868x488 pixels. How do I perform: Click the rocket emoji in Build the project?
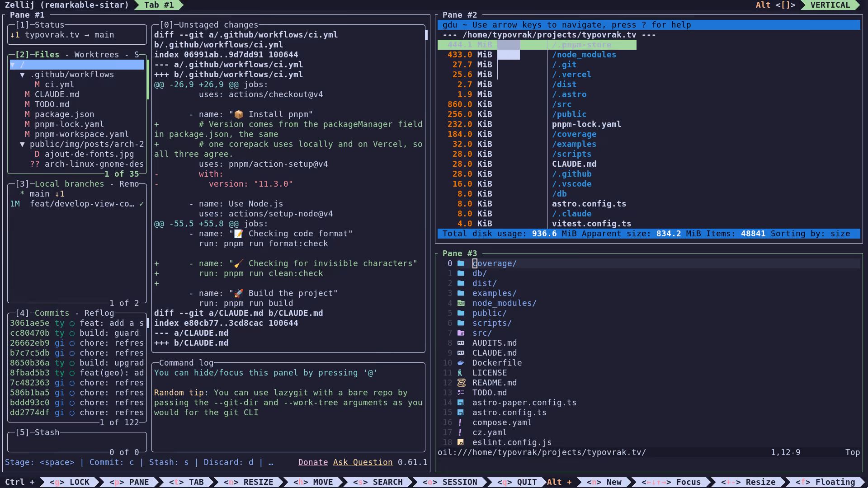(239, 293)
